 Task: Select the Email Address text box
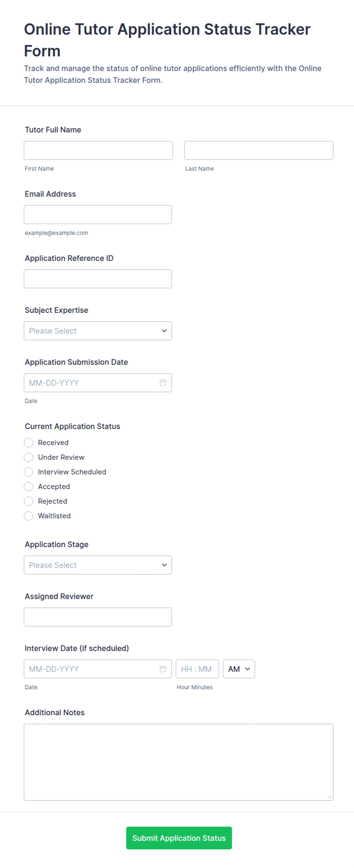click(x=98, y=215)
